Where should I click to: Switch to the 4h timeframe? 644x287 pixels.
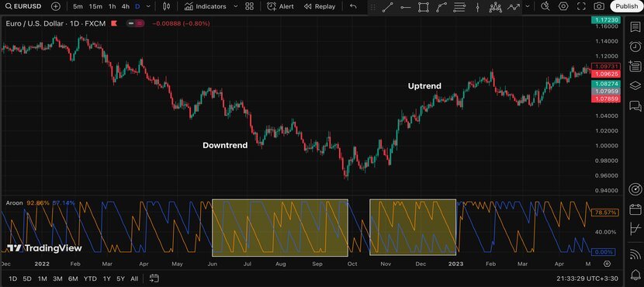tap(125, 6)
